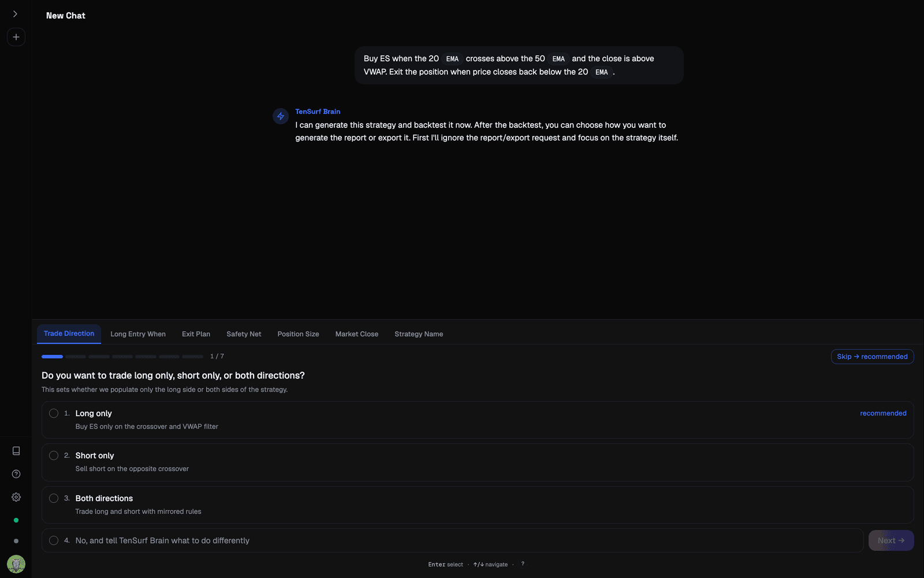Open the help question mark icon in sidebar
This screenshot has height=578, width=924.
click(x=16, y=474)
